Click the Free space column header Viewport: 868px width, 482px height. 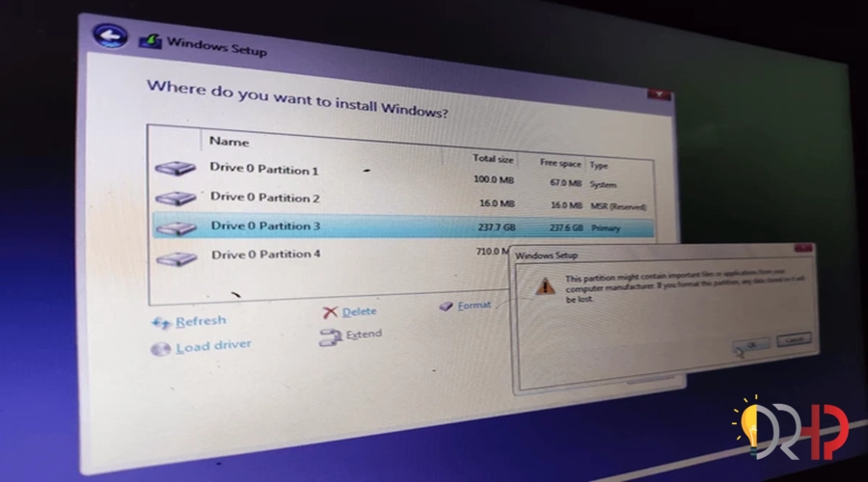coord(560,163)
